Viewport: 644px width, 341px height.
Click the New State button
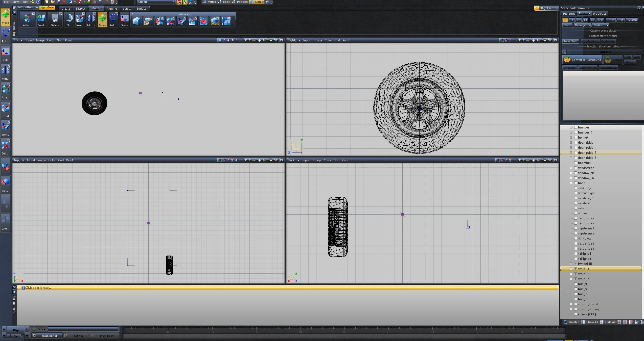tap(570, 41)
